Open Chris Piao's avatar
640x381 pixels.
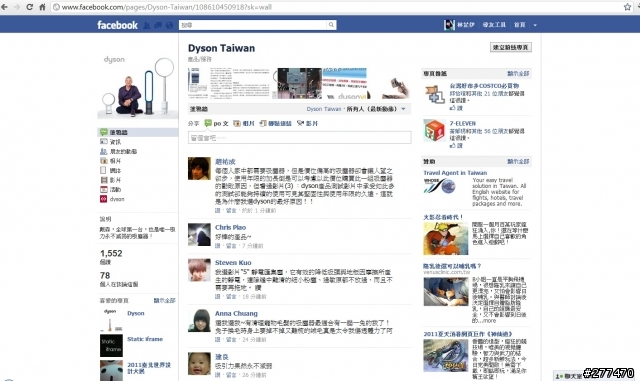pos(199,234)
